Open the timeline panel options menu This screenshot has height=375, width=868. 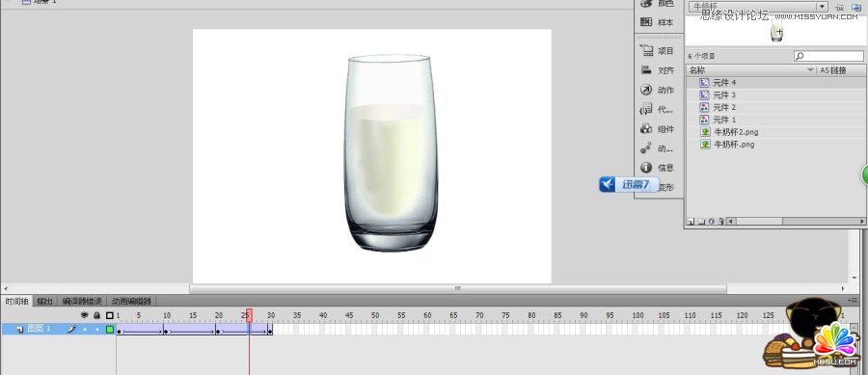854,301
